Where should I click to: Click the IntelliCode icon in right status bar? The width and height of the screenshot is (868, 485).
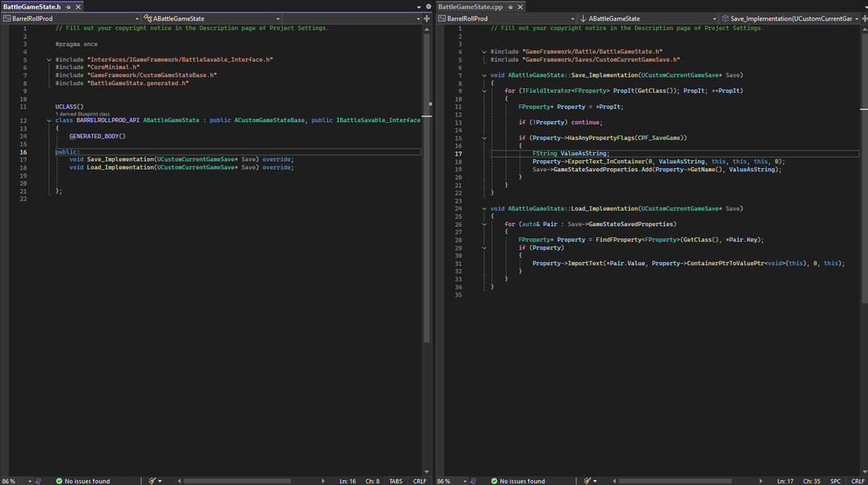[x=473, y=481]
